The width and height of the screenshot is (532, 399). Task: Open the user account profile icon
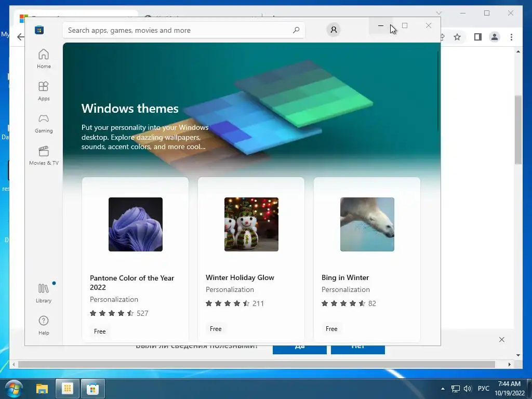pyautogui.click(x=334, y=30)
